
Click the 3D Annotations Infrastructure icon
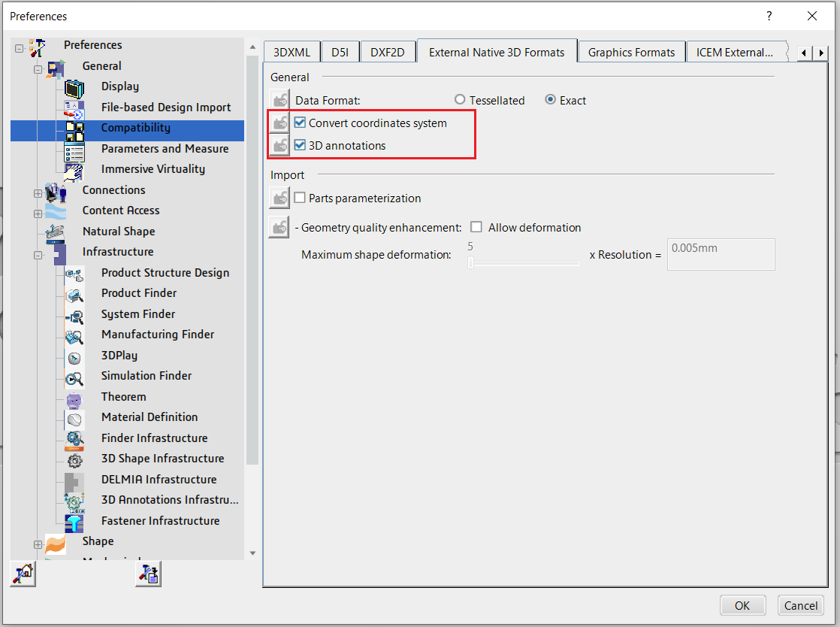(x=74, y=503)
